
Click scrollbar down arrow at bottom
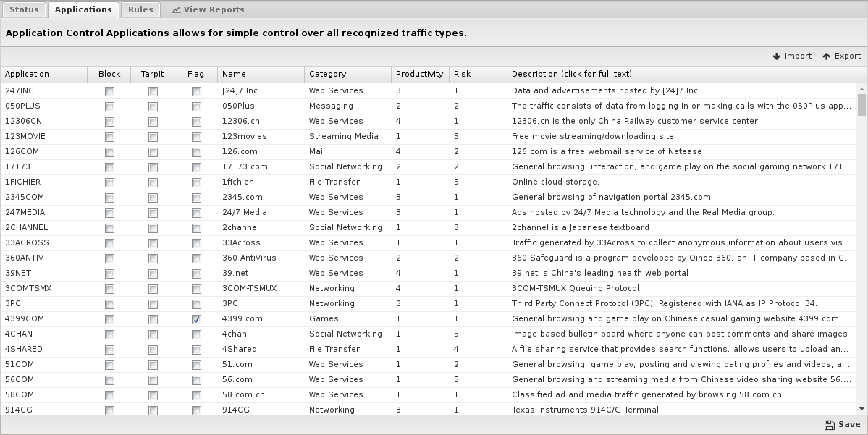(x=861, y=409)
